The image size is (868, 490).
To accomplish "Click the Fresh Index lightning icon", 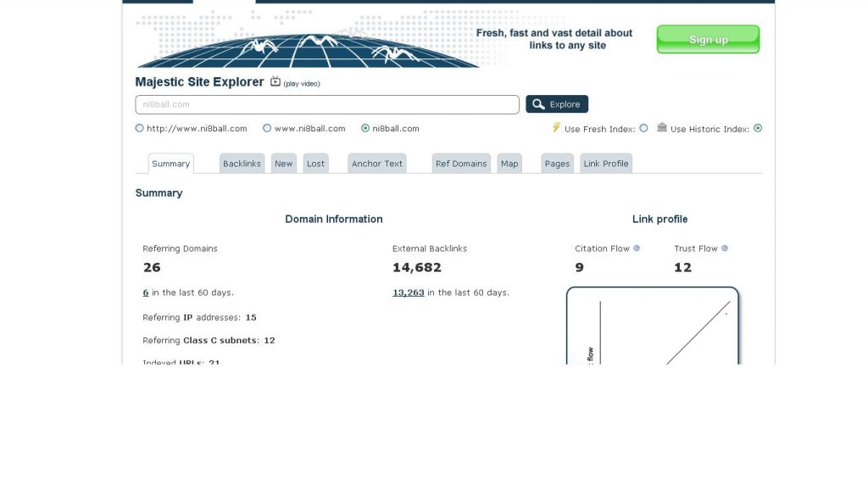I will point(556,127).
